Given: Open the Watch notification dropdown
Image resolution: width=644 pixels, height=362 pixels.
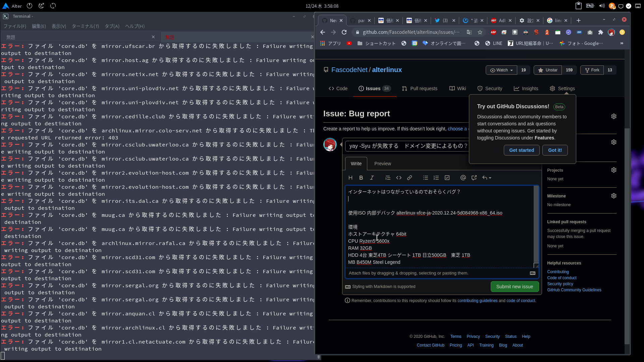Looking at the screenshot, I should [x=501, y=70].
